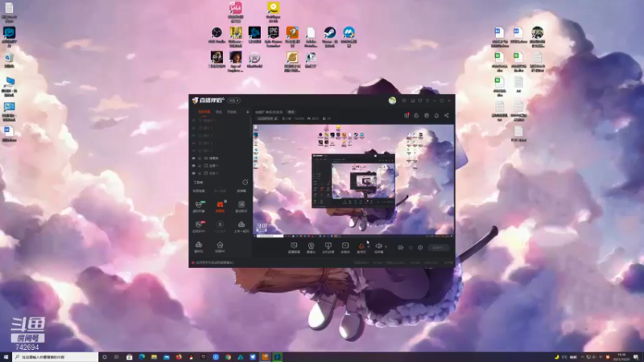
Task: Click the taskbar search input box
Action: coord(55,357)
